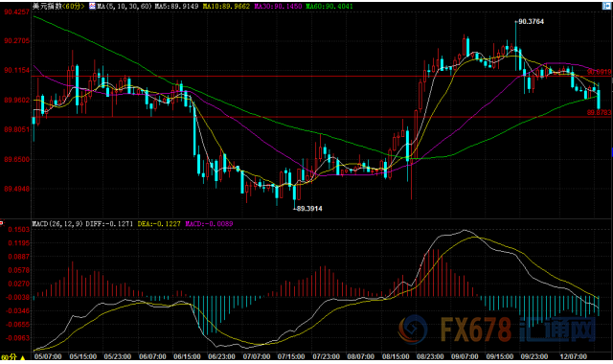This screenshot has height=364, width=613.
Task: Click the MACD(26,12,9) indicator label
Action: click(57, 223)
